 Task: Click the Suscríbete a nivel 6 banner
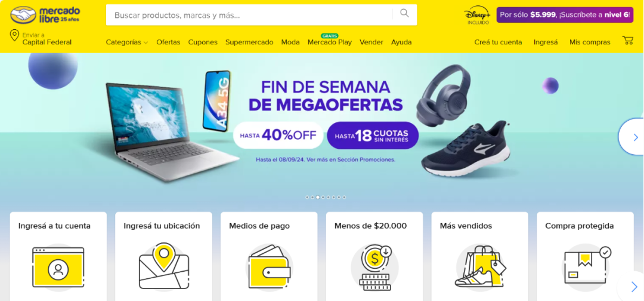[565, 15]
